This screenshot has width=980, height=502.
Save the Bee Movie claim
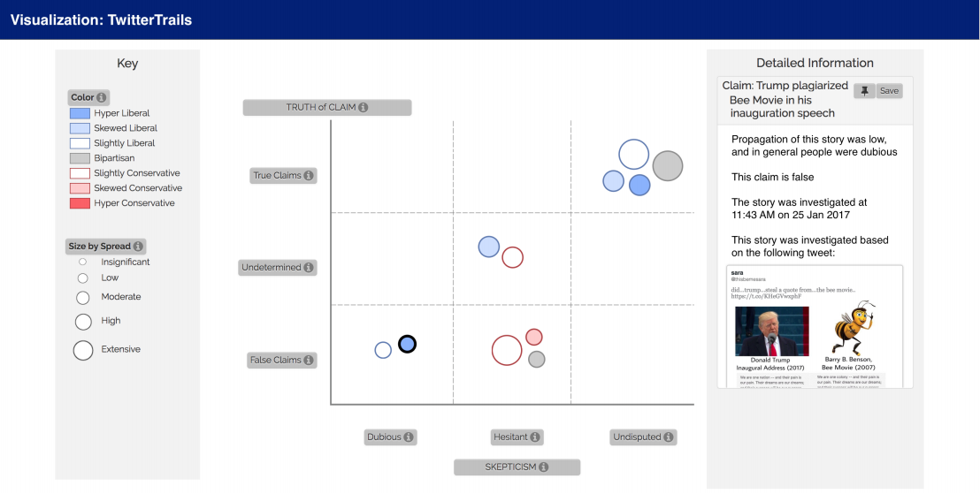coord(889,91)
